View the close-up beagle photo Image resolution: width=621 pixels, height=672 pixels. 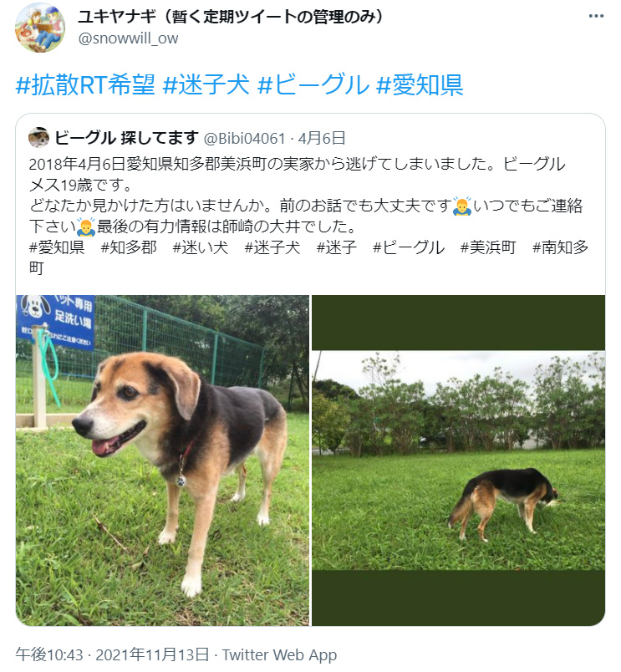pyautogui.click(x=162, y=461)
